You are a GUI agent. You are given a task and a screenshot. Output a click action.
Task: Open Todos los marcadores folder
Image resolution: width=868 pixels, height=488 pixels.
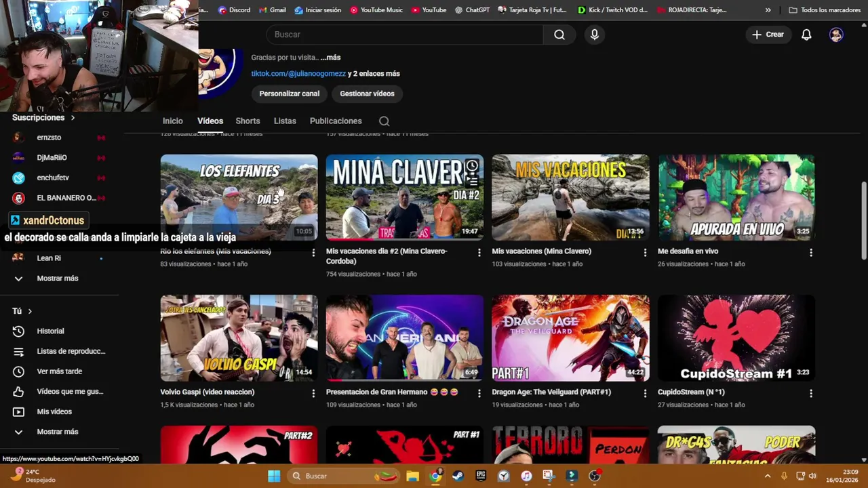[x=825, y=10]
